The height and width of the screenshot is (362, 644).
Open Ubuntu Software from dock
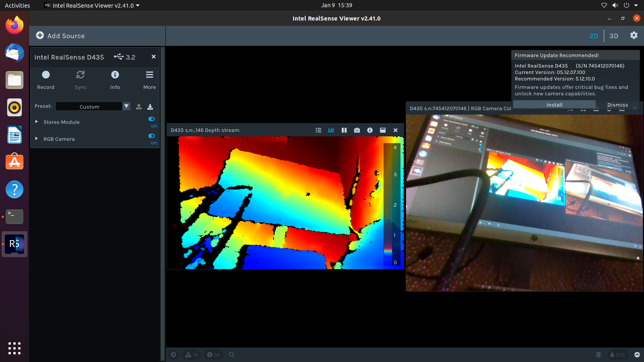(14, 162)
